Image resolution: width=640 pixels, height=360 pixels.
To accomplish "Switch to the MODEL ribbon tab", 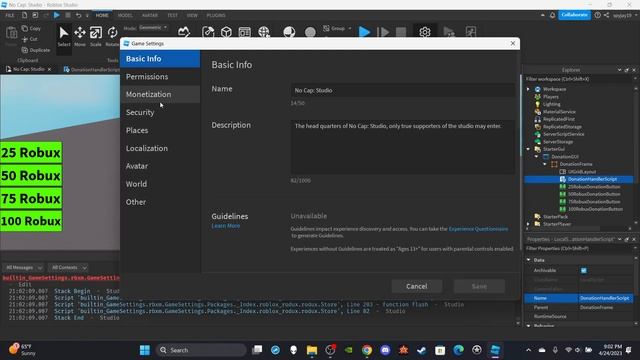I will click(x=125, y=16).
